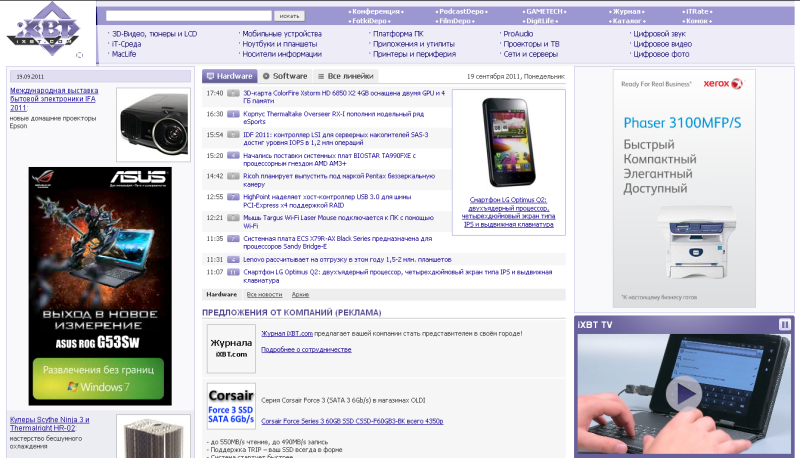This screenshot has height=458, width=800.
Task: Open the Lenovo tablet shipments headline
Action: [347, 260]
